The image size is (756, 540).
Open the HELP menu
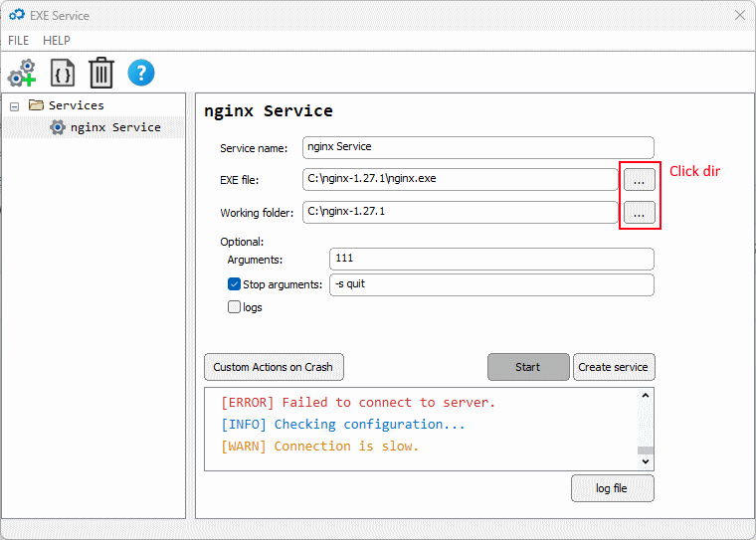point(57,41)
